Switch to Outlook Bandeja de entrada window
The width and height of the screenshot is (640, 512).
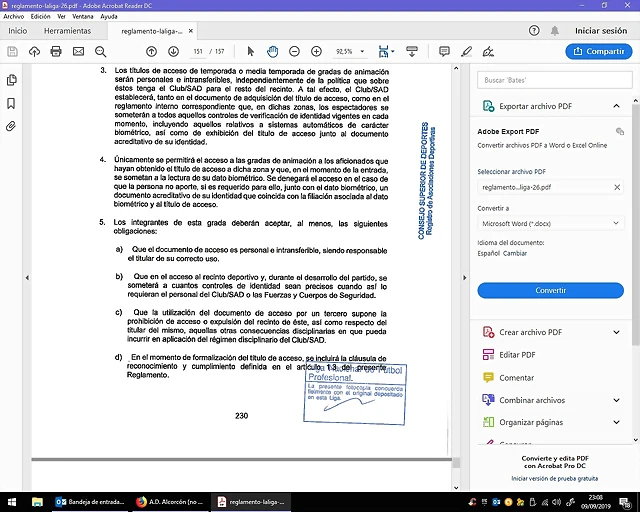(x=90, y=502)
